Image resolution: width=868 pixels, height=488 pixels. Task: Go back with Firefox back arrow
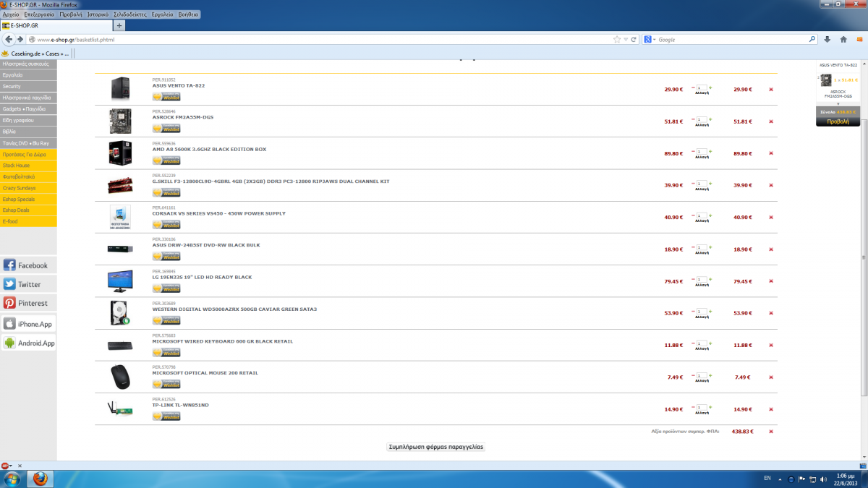coord(9,39)
